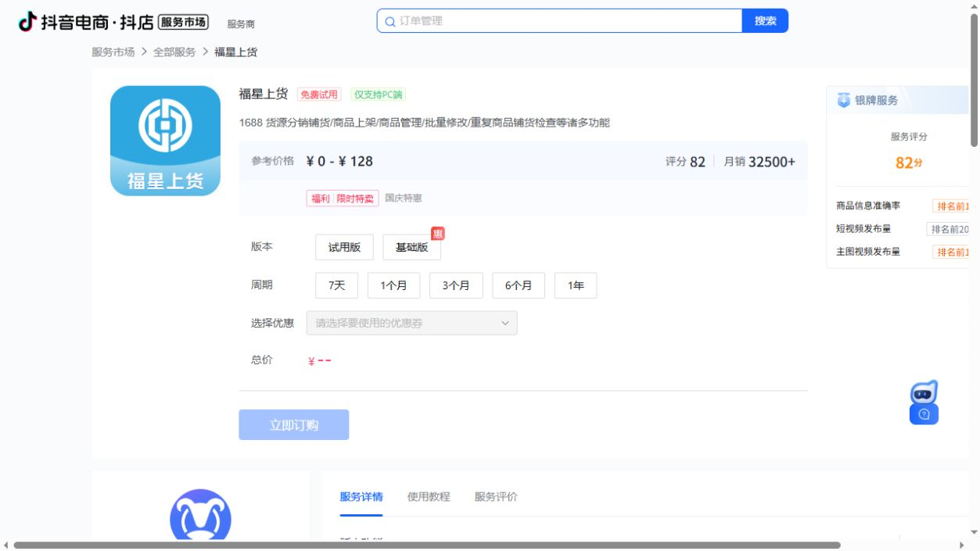This screenshot has height=551, width=980.
Task: Click the 免费试用 tag
Action: (319, 95)
